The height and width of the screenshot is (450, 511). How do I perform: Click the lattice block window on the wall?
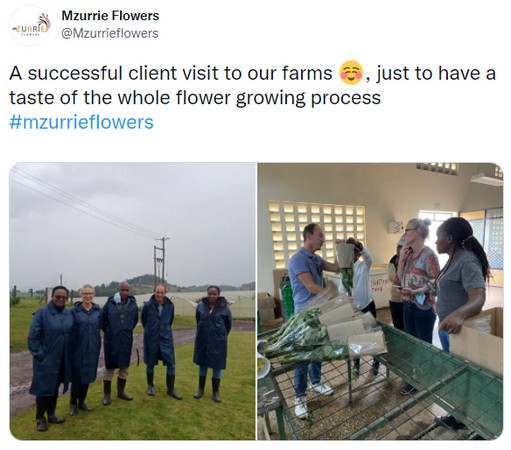tap(315, 230)
